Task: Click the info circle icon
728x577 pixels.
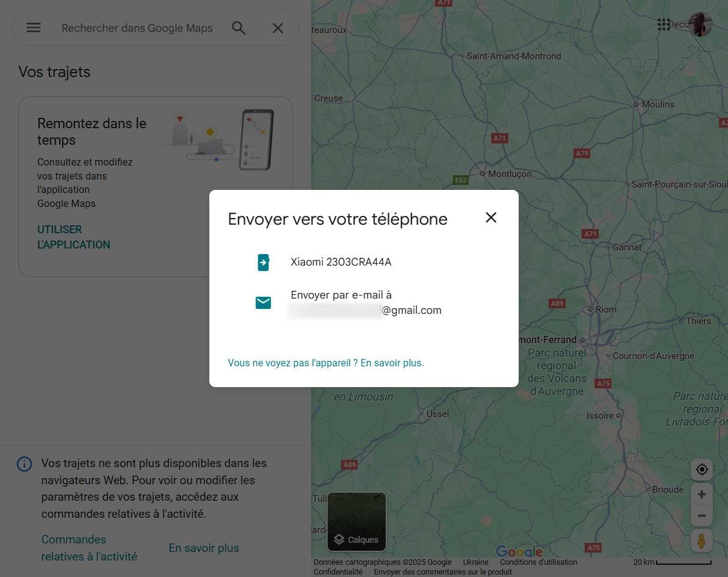Action: click(24, 463)
